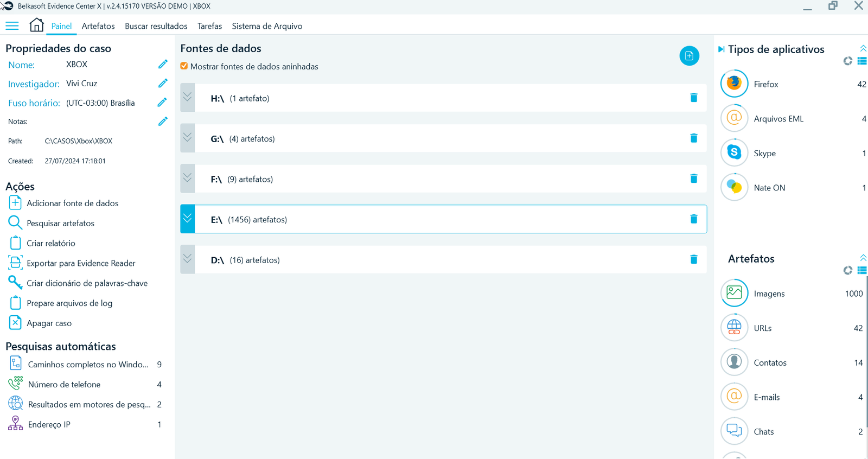
Task: Open the E-mails artifact icon
Action: coord(734,397)
